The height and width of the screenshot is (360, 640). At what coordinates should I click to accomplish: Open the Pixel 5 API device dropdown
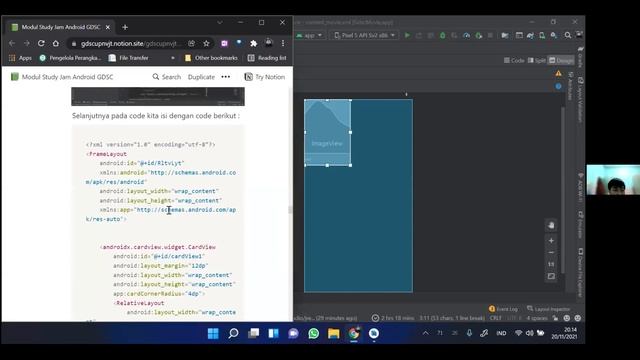pyautogui.click(x=364, y=36)
